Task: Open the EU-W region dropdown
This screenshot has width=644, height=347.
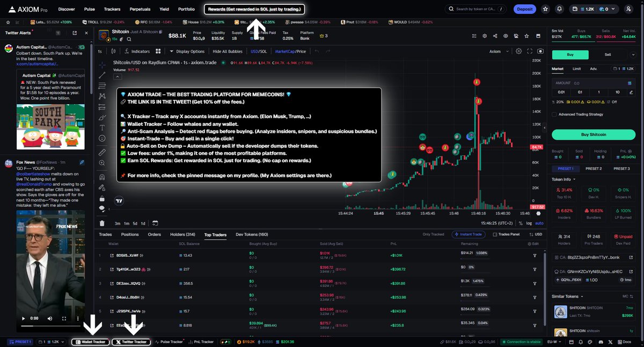Action: pos(554,342)
